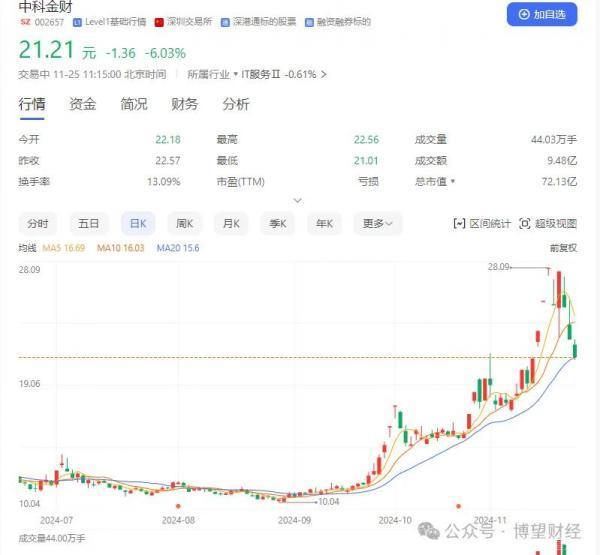The height and width of the screenshot is (555, 600).
Task: Click the 深港通标的股票 tag icon
Action: pos(224,21)
